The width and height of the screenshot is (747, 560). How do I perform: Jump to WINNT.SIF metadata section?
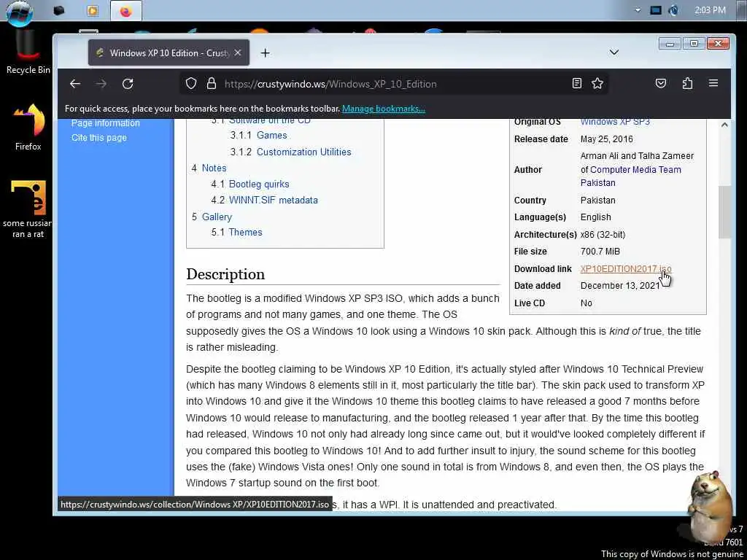click(274, 200)
